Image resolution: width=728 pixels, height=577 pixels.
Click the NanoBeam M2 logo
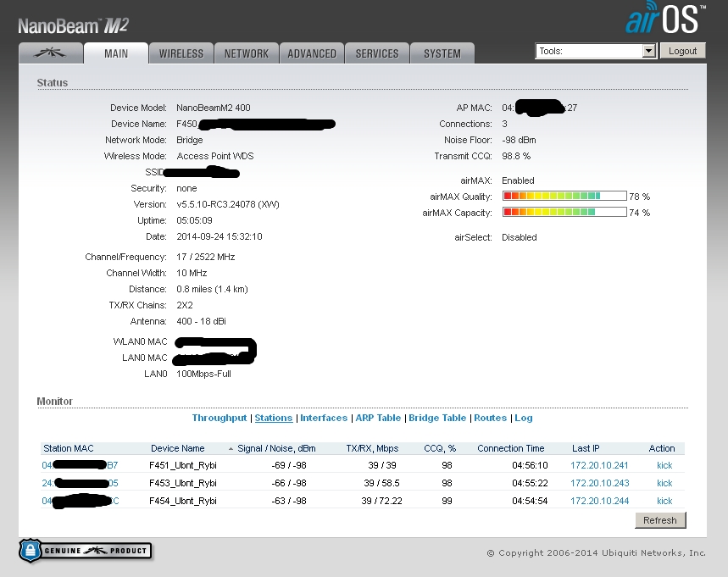[x=74, y=25]
